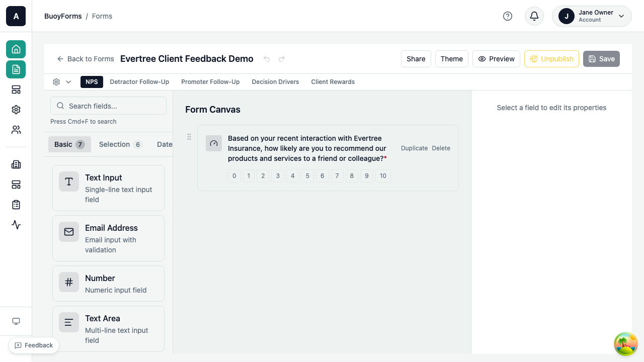Expand the Jane Owner account dropdown
The image size is (644, 362).
tap(592, 16)
